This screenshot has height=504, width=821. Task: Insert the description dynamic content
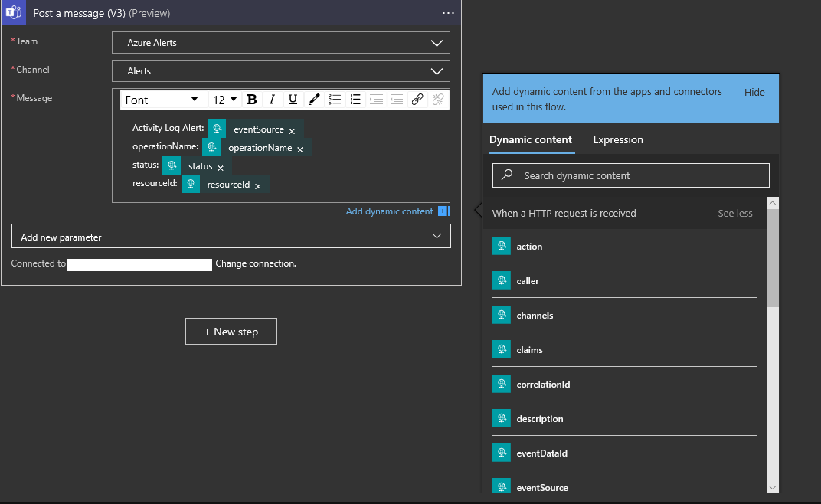(625, 419)
